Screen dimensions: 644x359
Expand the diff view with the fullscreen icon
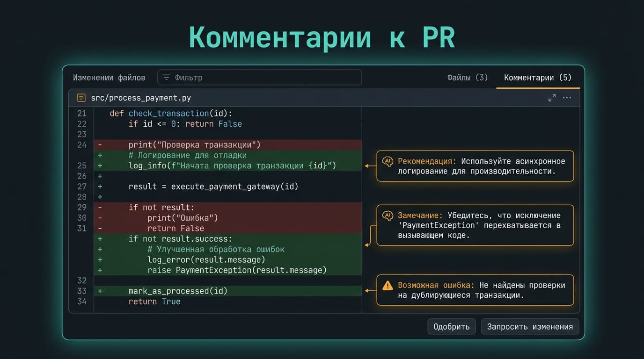[x=552, y=98]
